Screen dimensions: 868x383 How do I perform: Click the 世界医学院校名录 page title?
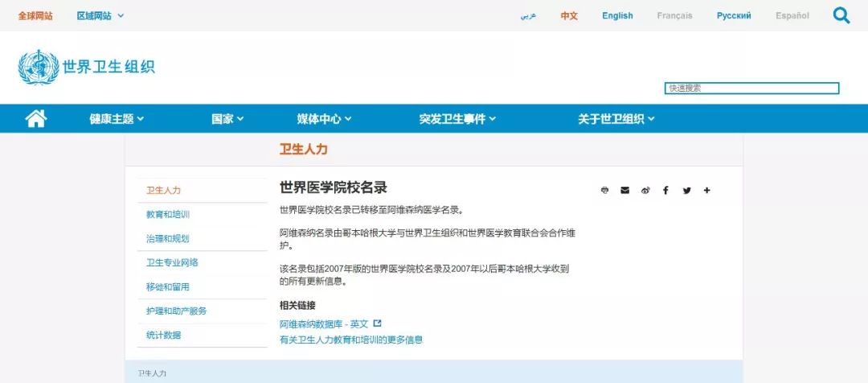tap(334, 187)
